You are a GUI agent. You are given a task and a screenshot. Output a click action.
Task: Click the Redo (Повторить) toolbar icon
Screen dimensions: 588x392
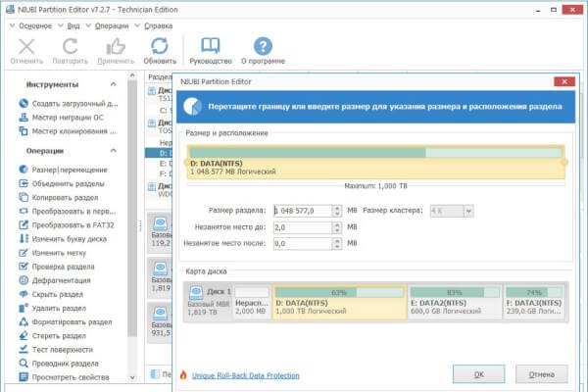coord(71,47)
